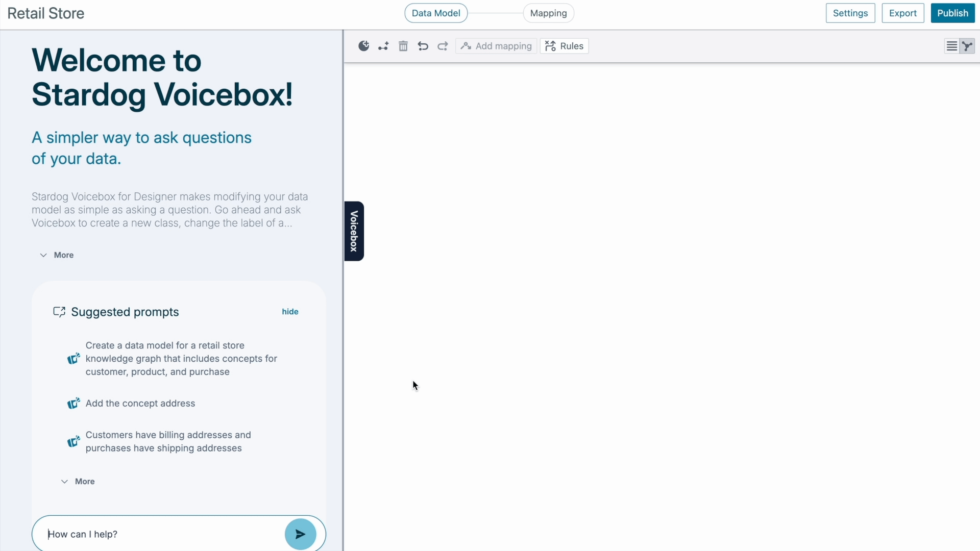The width and height of the screenshot is (980, 551).
Task: Add a new class node
Action: click(x=363, y=46)
